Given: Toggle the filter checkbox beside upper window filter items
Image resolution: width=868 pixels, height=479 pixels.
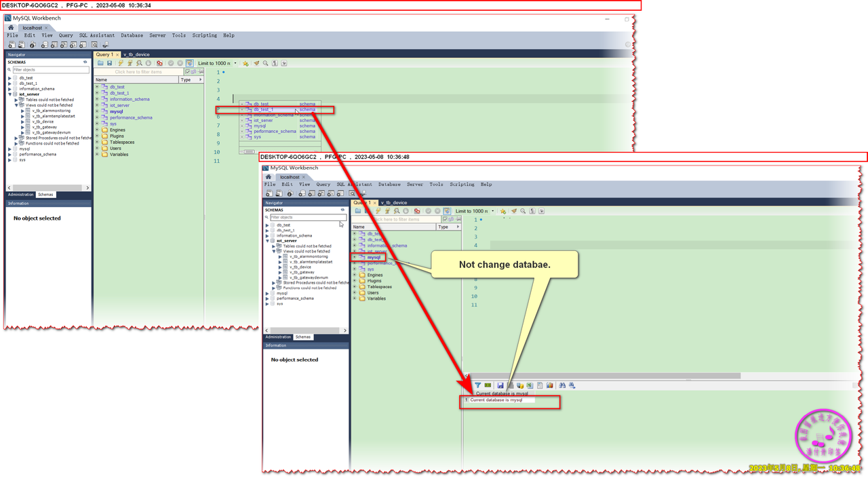Looking at the screenshot, I should [x=188, y=72].
